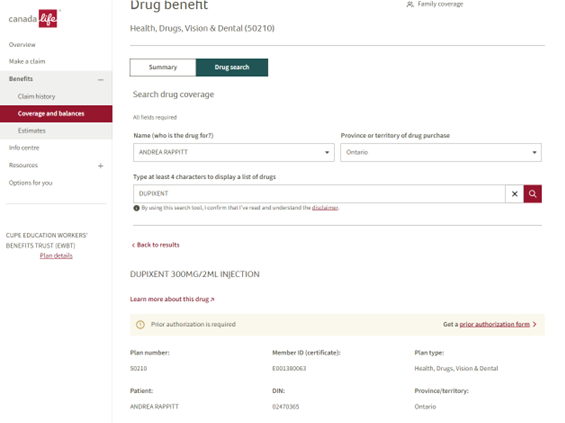
Task: Click the red search magnifier button
Action: (x=533, y=194)
